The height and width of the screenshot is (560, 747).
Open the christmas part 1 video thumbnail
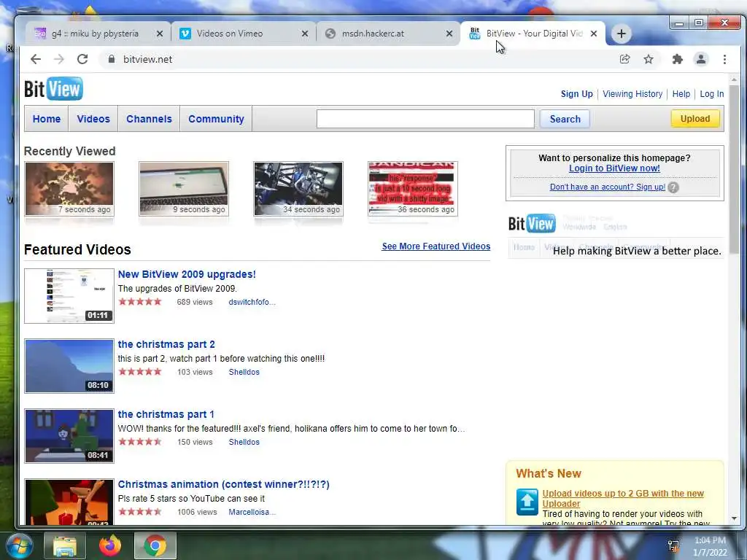[69, 436]
